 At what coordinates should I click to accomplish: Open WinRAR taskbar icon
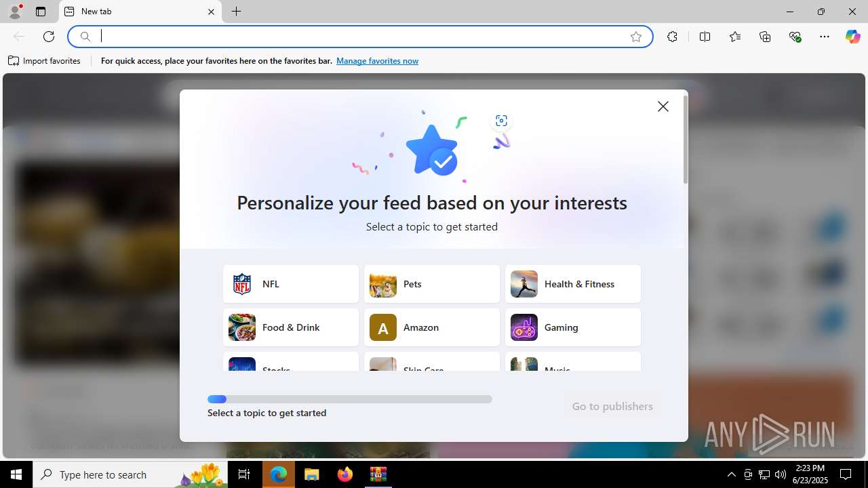pyautogui.click(x=378, y=474)
